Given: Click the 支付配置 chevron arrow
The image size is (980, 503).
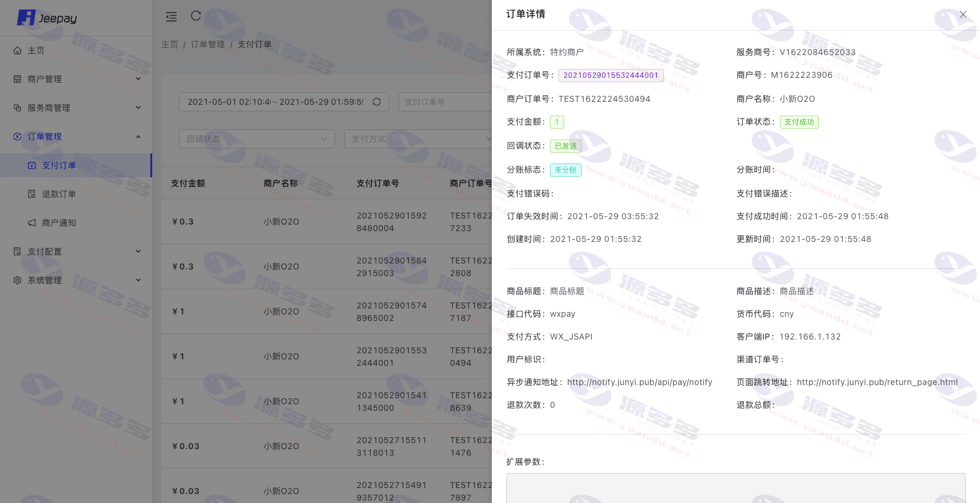Looking at the screenshot, I should pyautogui.click(x=138, y=251).
